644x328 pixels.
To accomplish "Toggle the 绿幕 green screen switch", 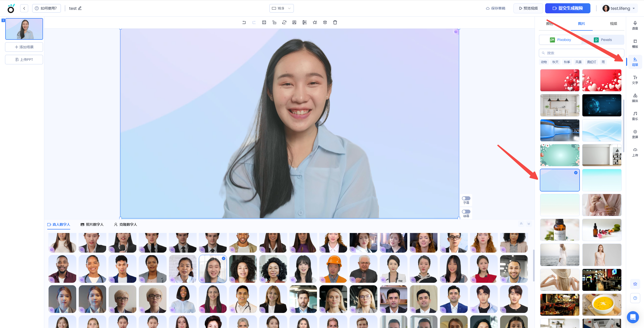I will pyautogui.click(x=466, y=212).
